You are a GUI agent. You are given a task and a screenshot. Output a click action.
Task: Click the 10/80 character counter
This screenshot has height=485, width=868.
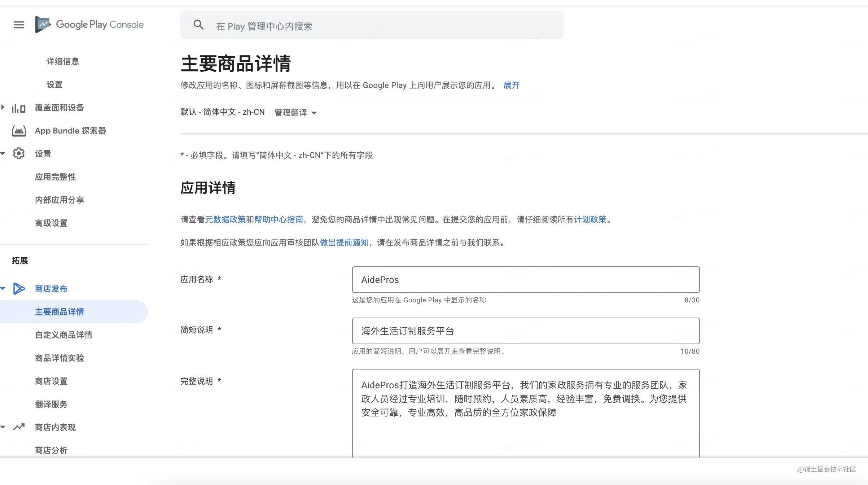690,351
